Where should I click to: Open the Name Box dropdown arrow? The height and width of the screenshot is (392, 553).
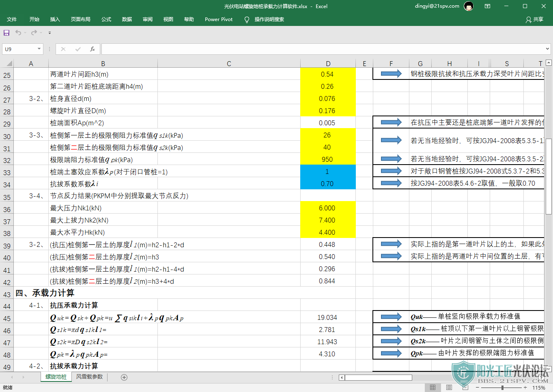click(x=39, y=49)
